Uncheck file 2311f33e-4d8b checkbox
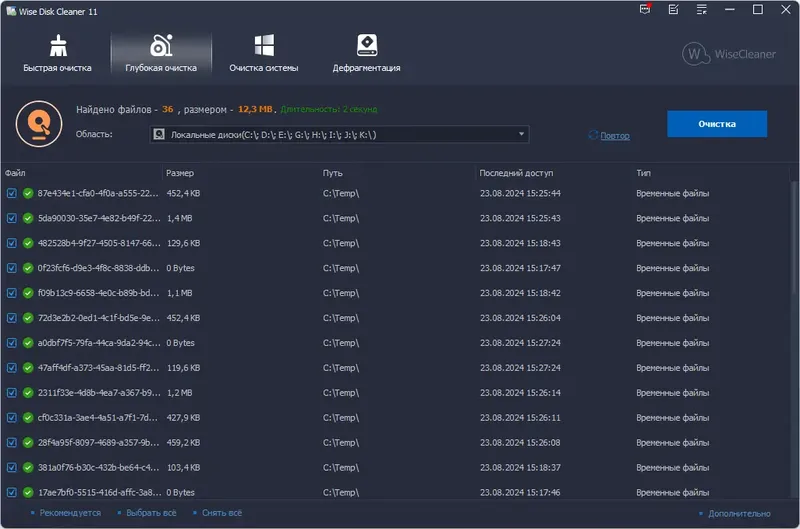 coord(12,393)
